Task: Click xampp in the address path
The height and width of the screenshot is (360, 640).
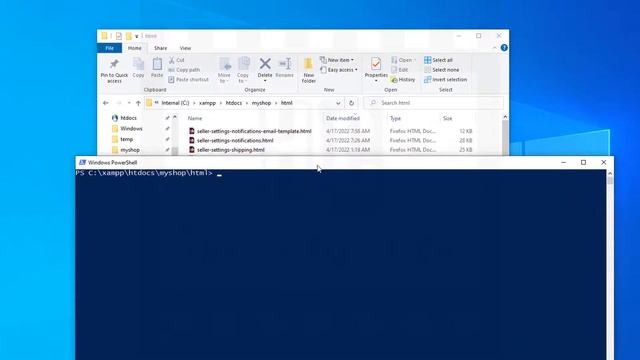Action: pyautogui.click(x=207, y=103)
